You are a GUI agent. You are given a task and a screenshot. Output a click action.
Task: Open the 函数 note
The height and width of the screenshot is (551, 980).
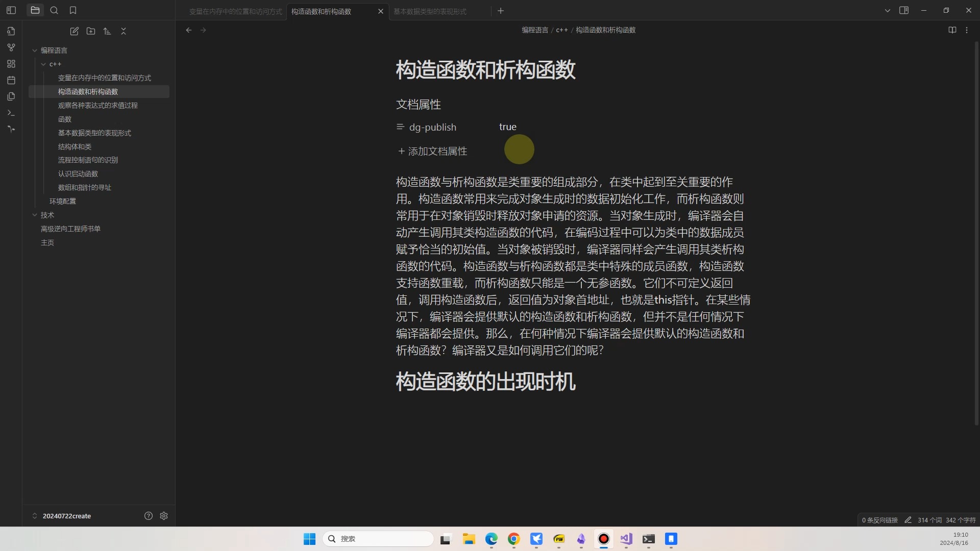tap(65, 119)
